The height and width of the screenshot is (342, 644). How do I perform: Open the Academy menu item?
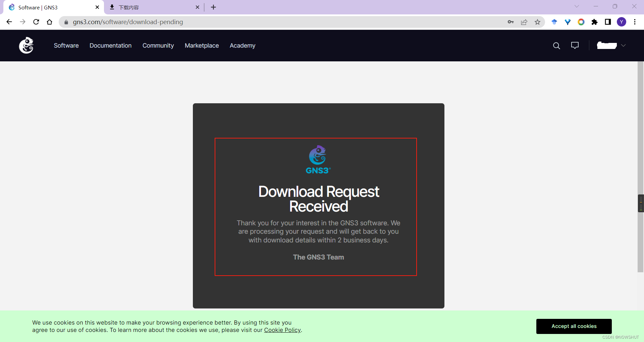pos(243,46)
